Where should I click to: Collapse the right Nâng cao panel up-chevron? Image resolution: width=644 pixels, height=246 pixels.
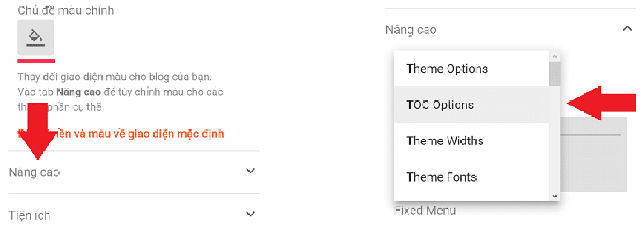[x=626, y=28]
